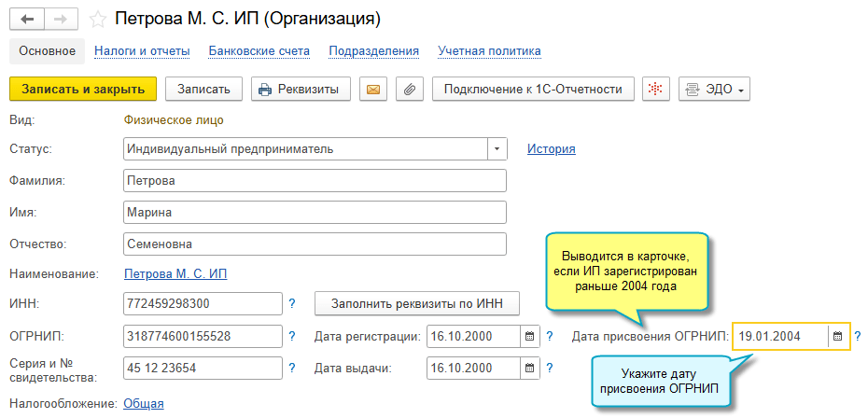Click Заполнить реквизиты по ИНН button
868x418 pixels.
coord(417,303)
